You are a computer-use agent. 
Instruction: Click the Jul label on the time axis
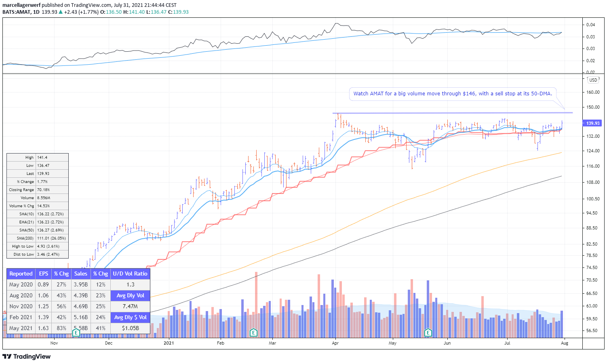point(507,343)
